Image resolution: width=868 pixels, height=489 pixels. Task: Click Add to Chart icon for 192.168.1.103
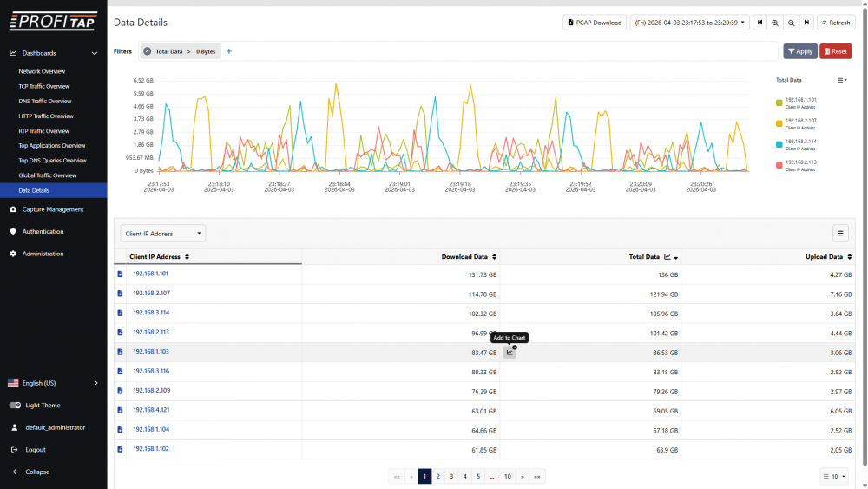510,352
